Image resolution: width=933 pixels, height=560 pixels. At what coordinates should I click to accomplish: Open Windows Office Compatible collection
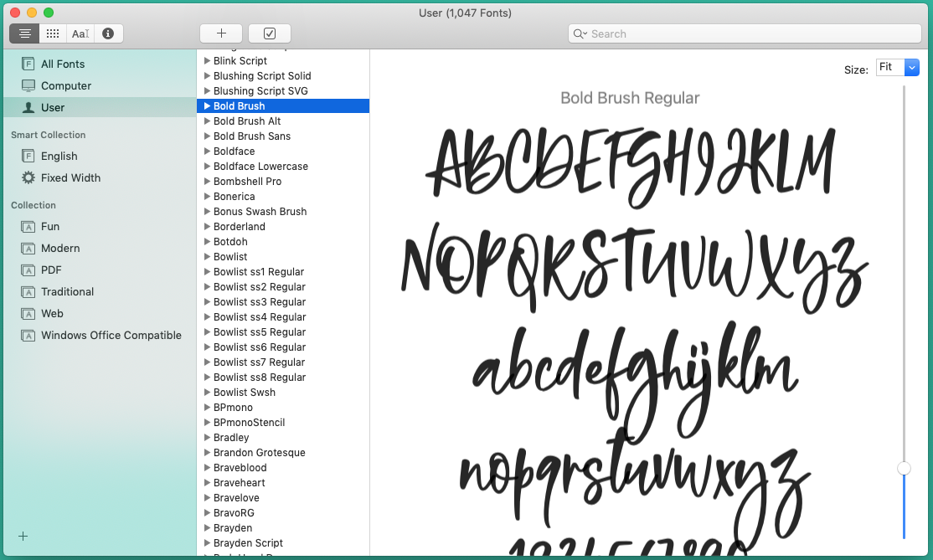(x=100, y=336)
